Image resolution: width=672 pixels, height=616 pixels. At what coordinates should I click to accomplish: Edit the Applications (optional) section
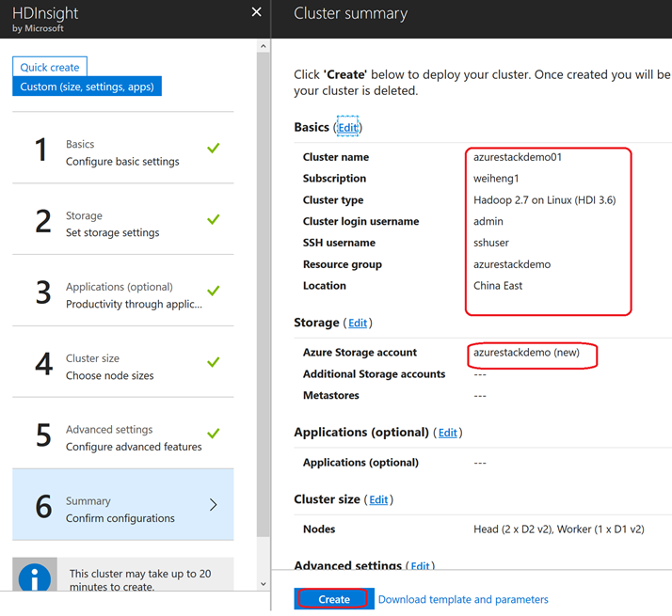[447, 433]
